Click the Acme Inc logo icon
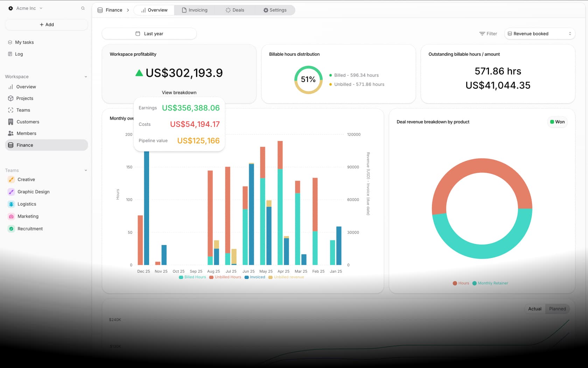588x368 pixels. tap(10, 8)
